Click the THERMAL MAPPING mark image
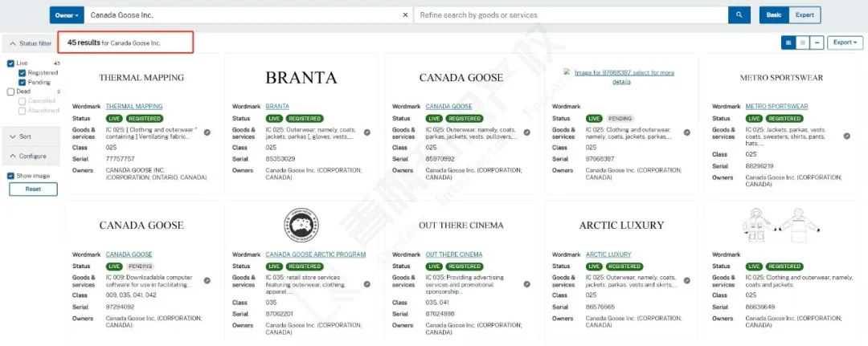Image resolution: width=868 pixels, height=346 pixels. click(x=141, y=78)
